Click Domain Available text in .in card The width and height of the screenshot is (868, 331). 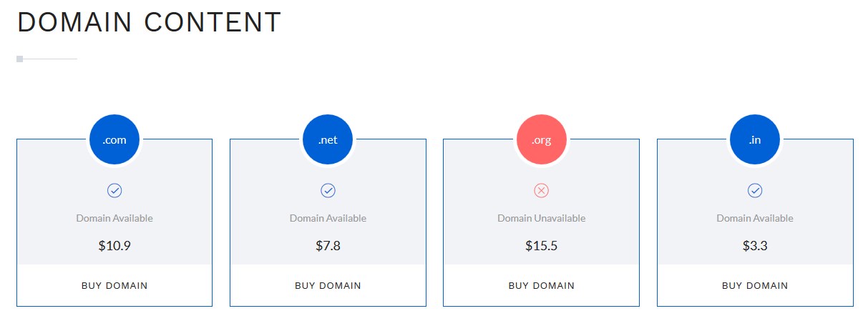(x=755, y=218)
